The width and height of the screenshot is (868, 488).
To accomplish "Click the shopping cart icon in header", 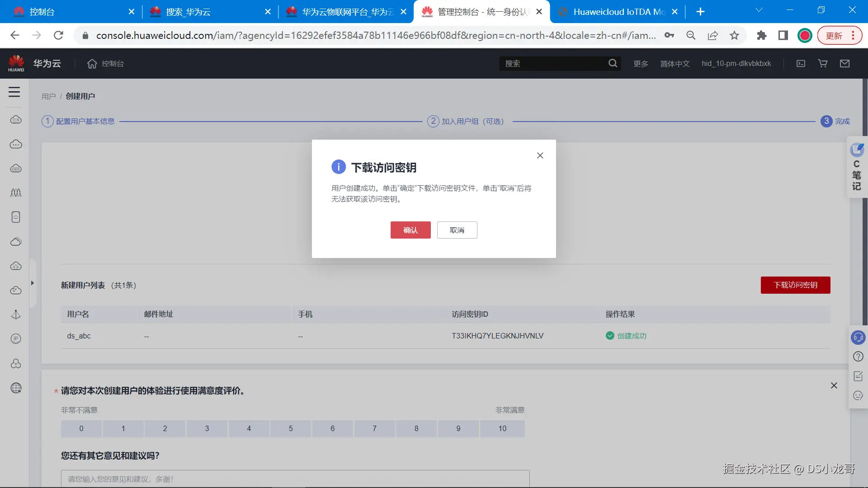I will point(823,64).
